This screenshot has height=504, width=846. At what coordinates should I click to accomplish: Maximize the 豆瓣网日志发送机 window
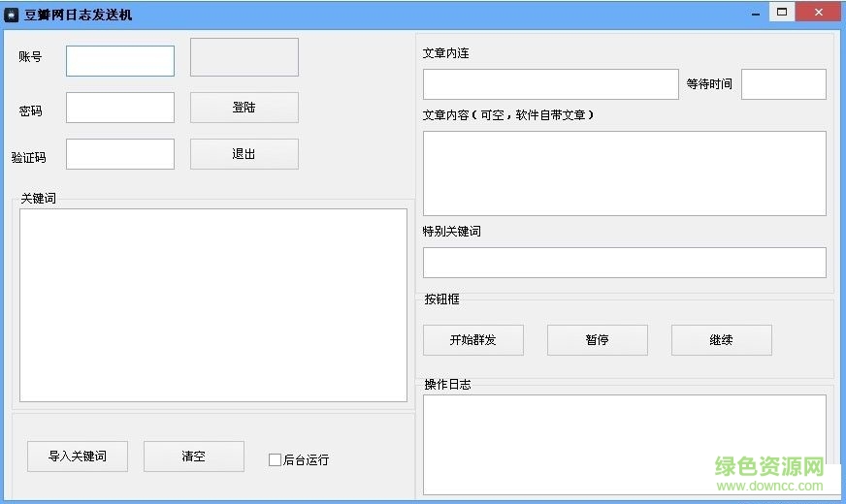(781, 12)
